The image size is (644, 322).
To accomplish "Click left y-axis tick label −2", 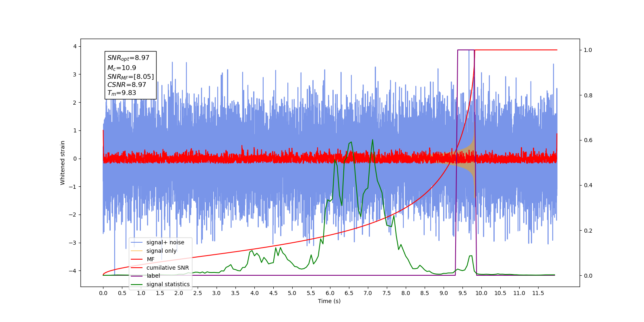I will tap(72, 215).
